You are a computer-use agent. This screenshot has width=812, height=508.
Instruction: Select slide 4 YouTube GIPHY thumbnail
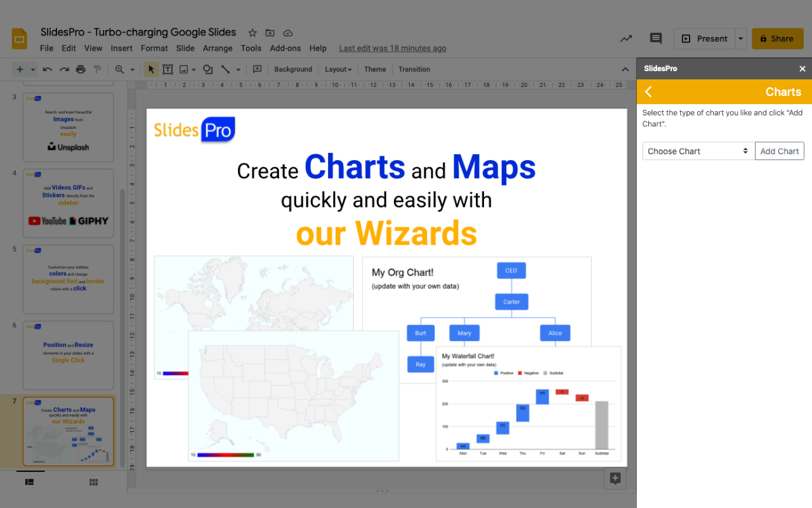(x=69, y=203)
